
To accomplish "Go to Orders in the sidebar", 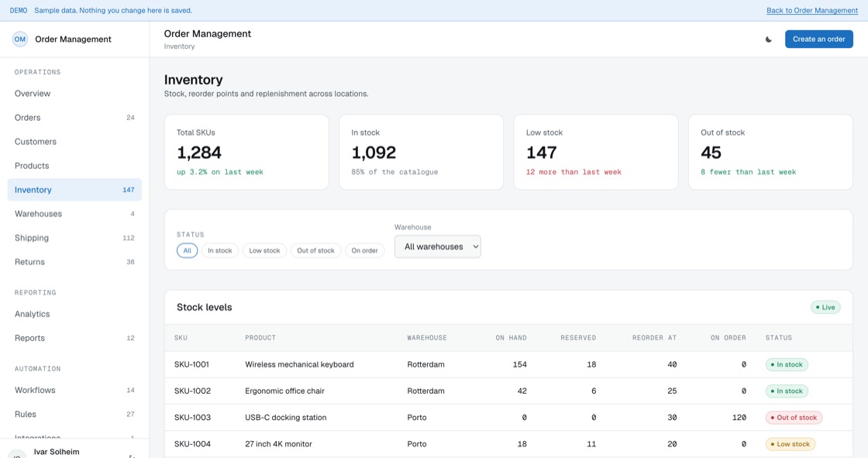I will [x=74, y=118].
